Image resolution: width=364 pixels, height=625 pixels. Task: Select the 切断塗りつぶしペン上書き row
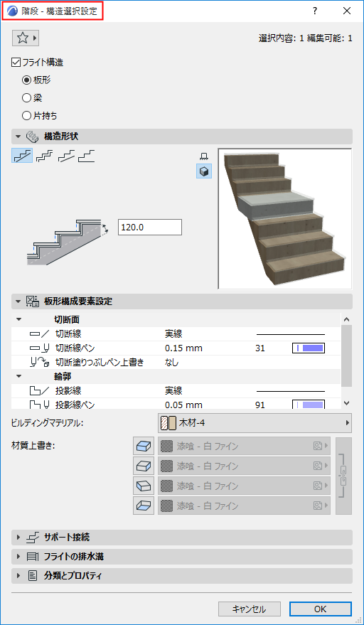click(x=176, y=363)
